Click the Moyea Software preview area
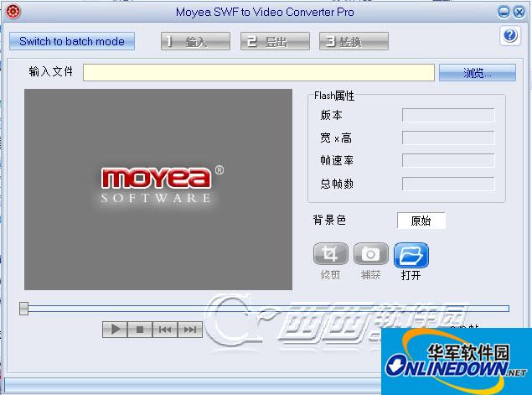 pyautogui.click(x=158, y=190)
